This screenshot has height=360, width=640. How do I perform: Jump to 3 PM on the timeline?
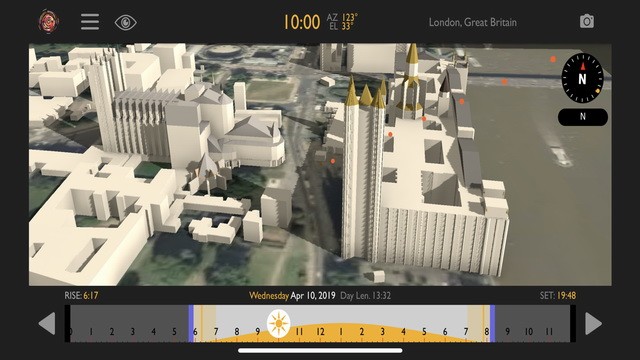[382, 332]
